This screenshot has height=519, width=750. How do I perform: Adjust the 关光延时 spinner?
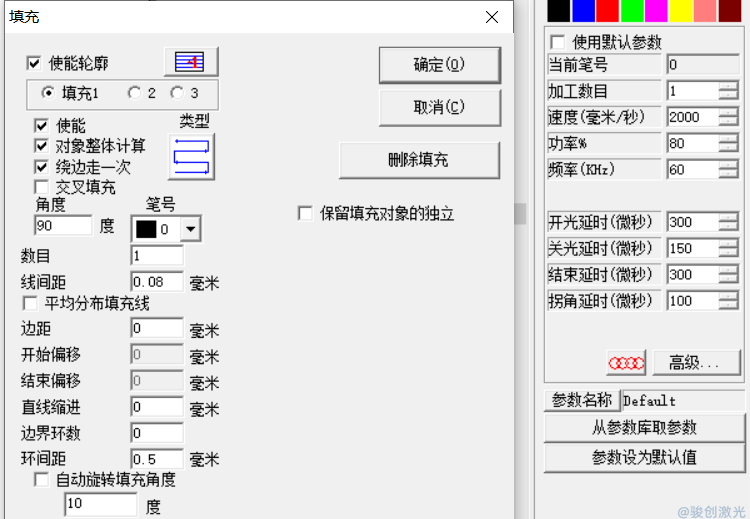tap(729, 249)
